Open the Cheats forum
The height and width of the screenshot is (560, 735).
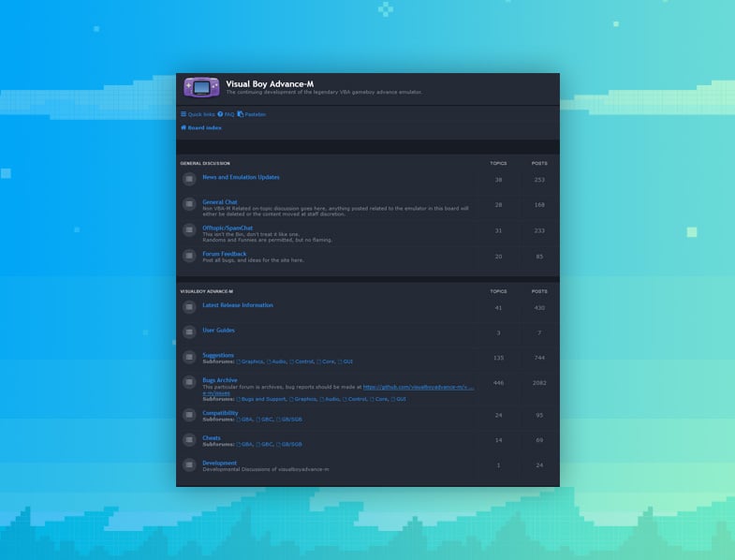(x=212, y=438)
